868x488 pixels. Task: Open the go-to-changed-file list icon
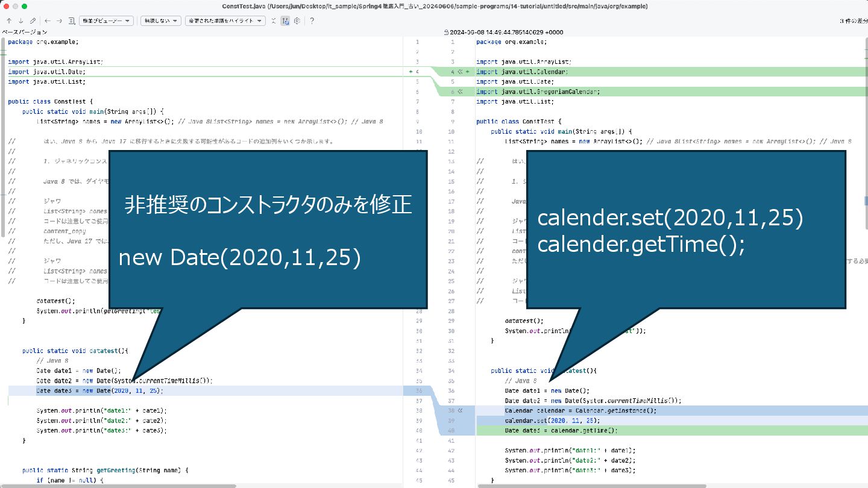pos(72,20)
